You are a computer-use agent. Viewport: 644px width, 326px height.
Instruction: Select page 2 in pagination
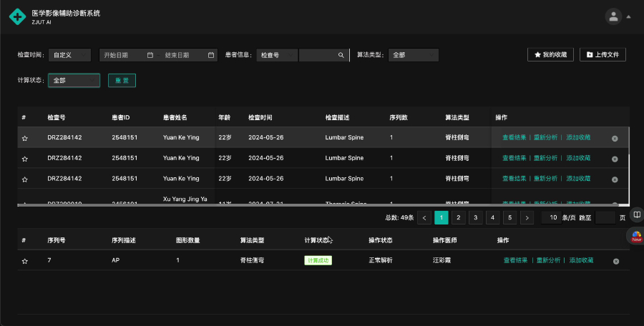click(459, 217)
